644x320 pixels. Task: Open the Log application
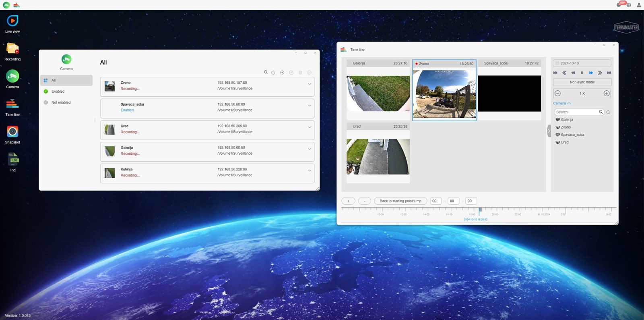click(x=12, y=160)
